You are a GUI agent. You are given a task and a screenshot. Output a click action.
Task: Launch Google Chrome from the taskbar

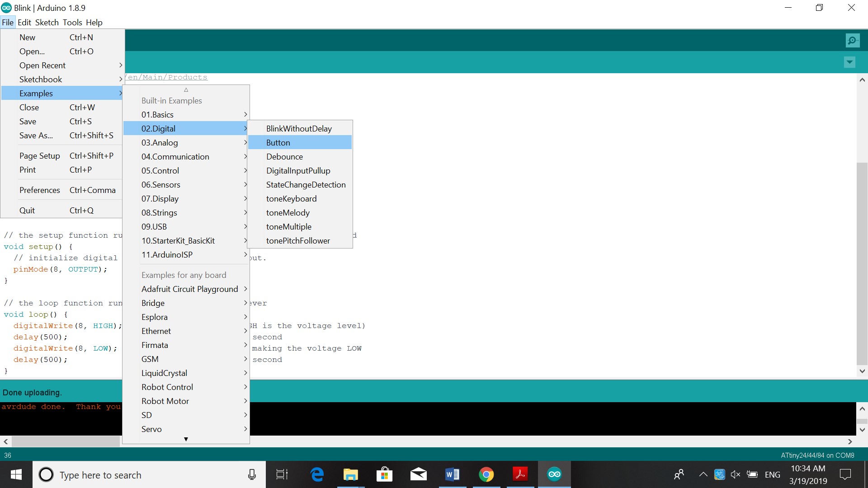tap(486, 474)
